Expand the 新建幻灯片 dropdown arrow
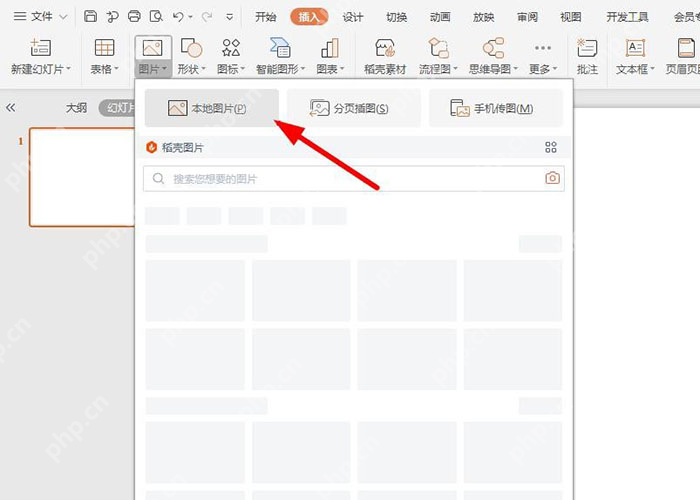The height and width of the screenshot is (500, 700). pyautogui.click(x=69, y=69)
